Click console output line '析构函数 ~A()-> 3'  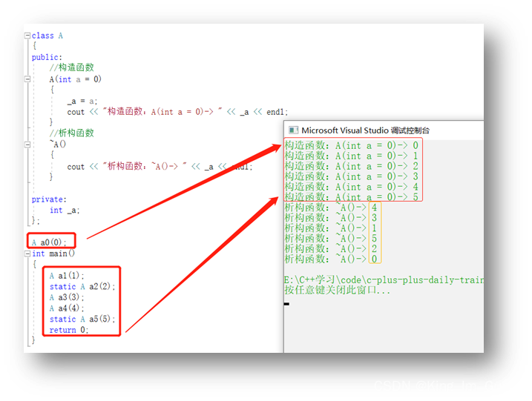pyautogui.click(x=331, y=218)
